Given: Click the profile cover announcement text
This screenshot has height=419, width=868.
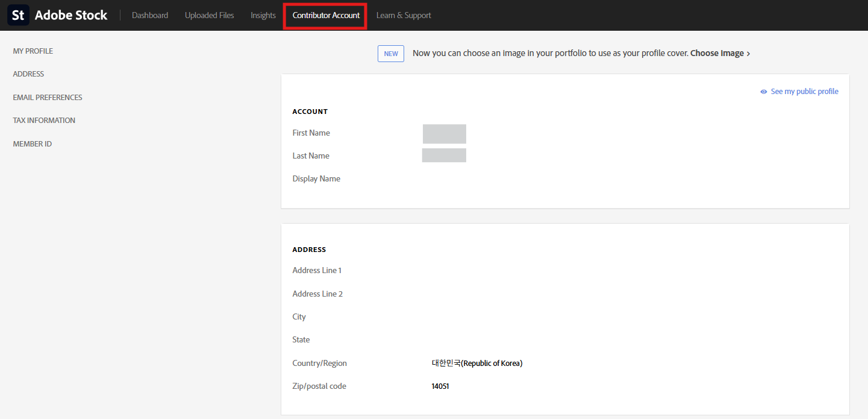Looking at the screenshot, I should pyautogui.click(x=550, y=53).
